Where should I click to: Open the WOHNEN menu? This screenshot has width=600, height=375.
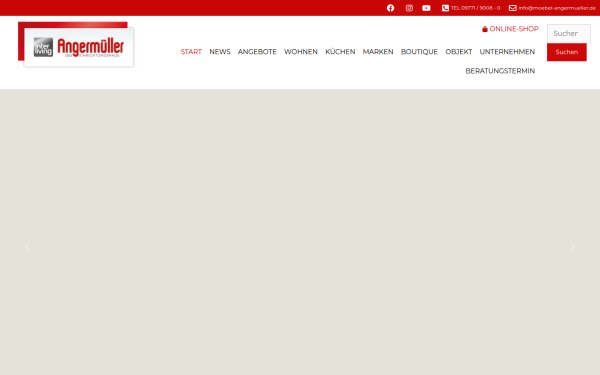point(301,52)
